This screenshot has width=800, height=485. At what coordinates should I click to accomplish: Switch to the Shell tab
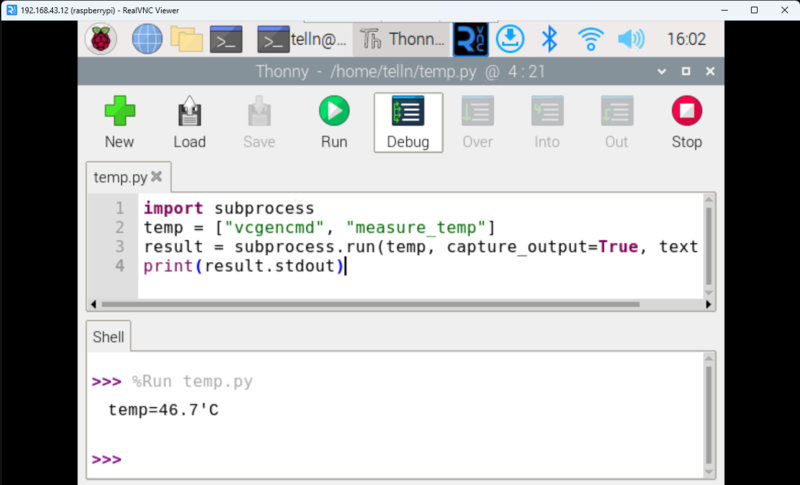tap(108, 337)
